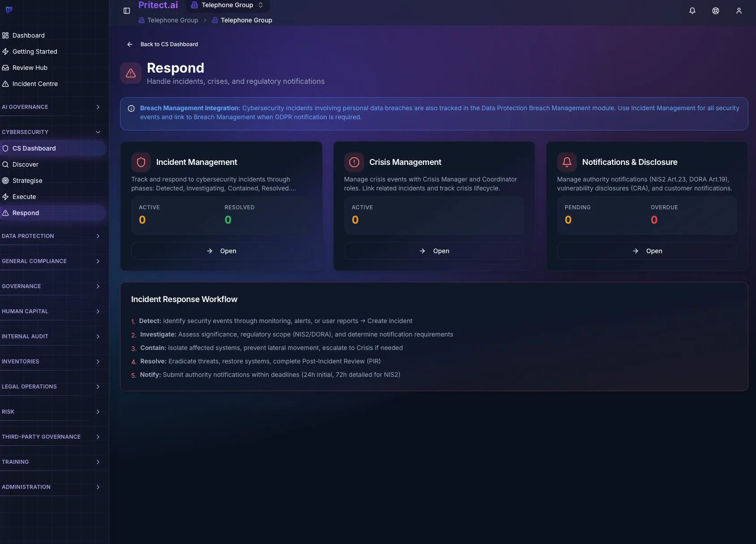Expand the Third-Party Governance section

(x=51, y=437)
